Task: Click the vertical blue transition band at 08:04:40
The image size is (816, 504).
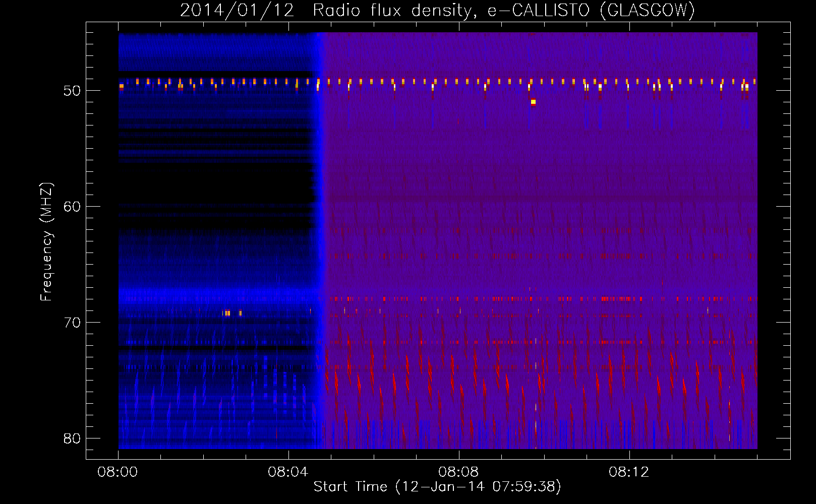Action: 318,240
